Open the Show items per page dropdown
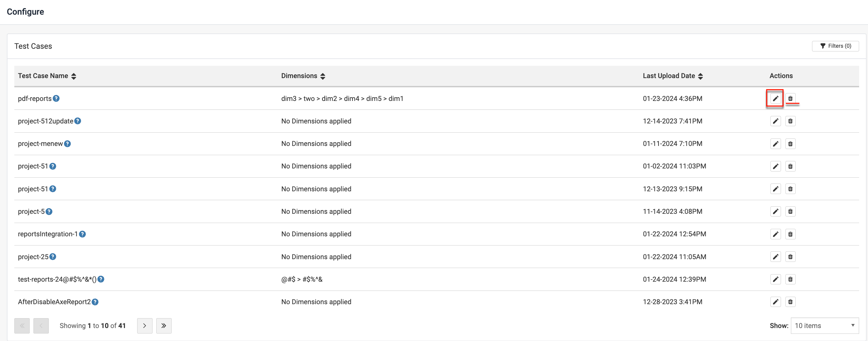The height and width of the screenshot is (341, 868). (x=824, y=326)
